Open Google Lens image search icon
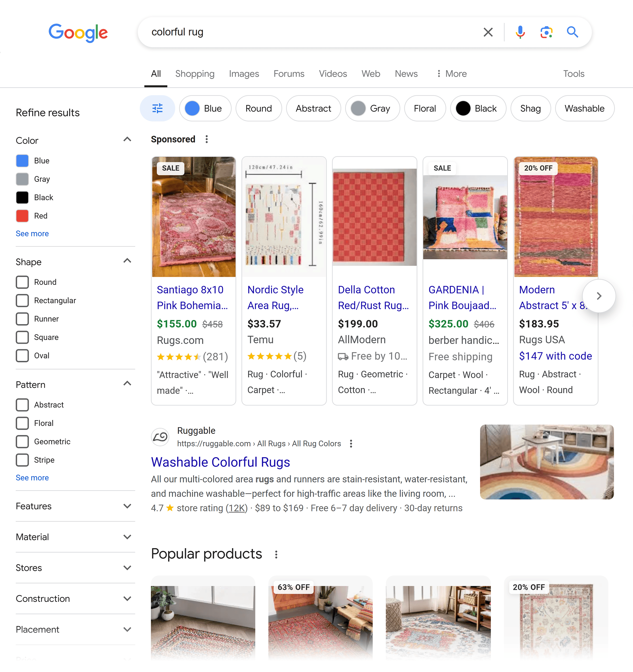 pyautogui.click(x=546, y=32)
